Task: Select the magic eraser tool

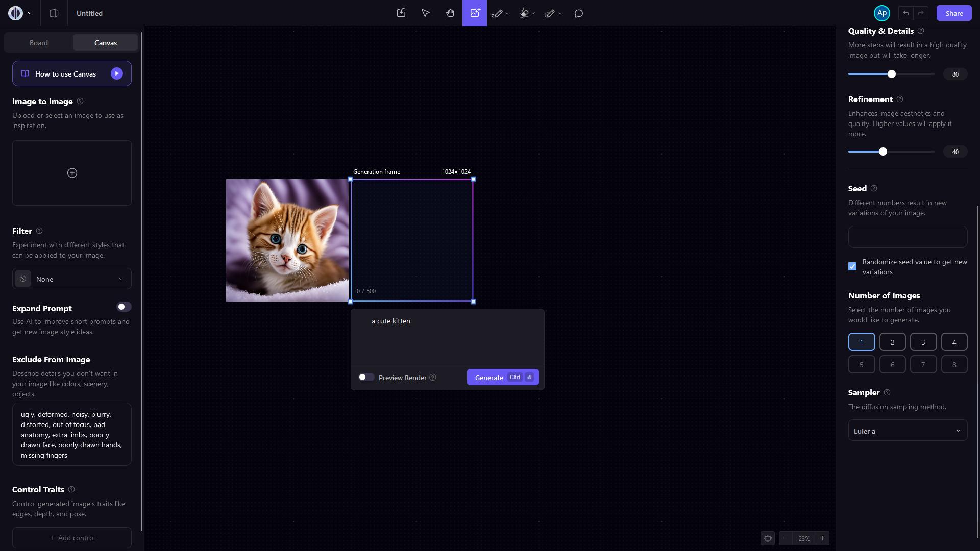Action: click(524, 14)
